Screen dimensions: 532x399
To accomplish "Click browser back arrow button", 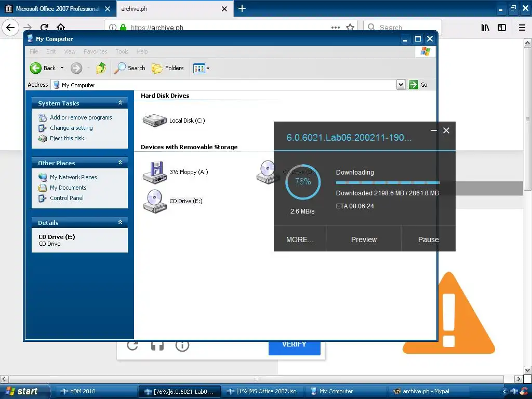I will (x=10, y=27).
